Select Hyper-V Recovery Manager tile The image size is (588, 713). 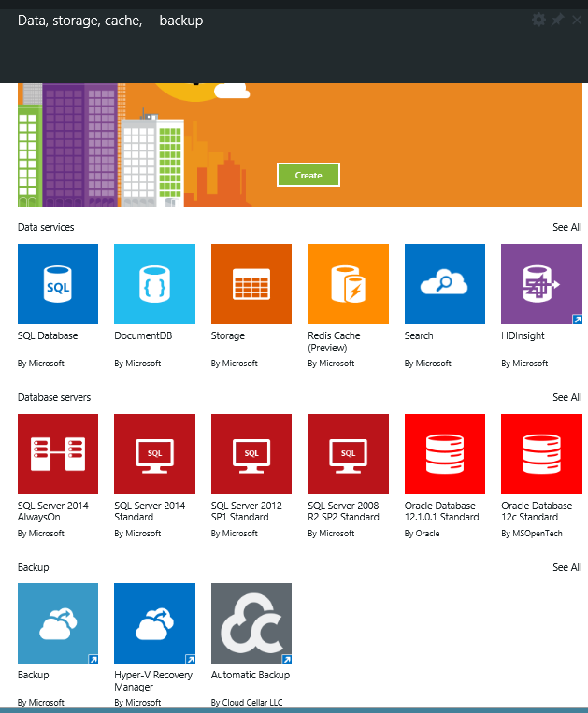(x=154, y=623)
